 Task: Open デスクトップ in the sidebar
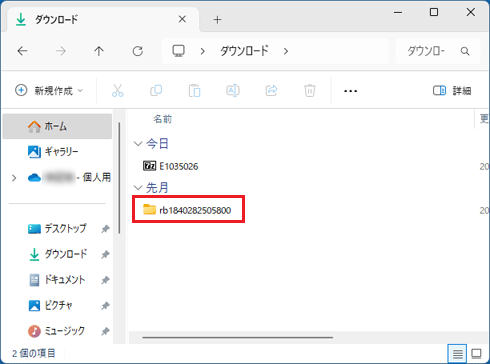coord(57,229)
